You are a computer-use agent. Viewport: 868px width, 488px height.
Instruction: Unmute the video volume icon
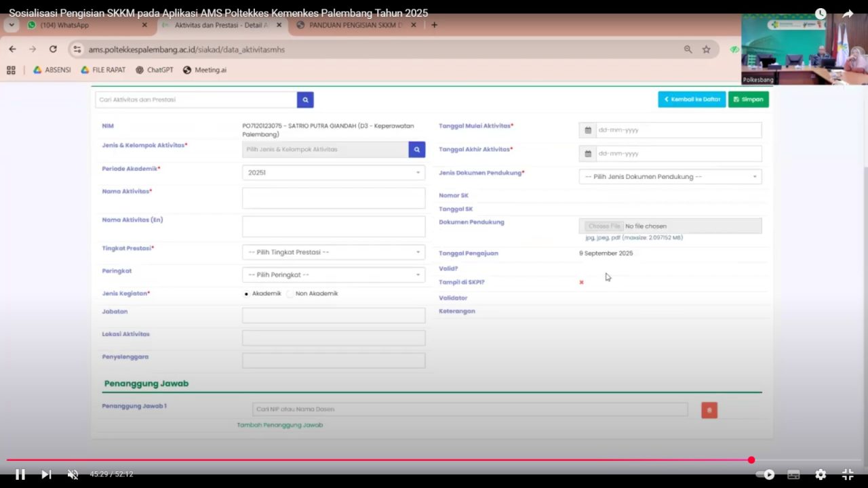coord(73,474)
